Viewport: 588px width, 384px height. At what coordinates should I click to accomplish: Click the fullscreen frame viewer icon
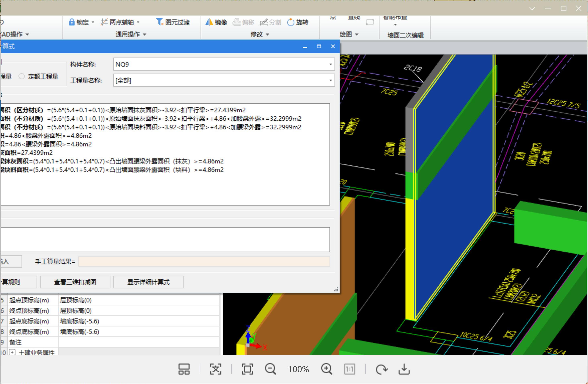coord(247,369)
